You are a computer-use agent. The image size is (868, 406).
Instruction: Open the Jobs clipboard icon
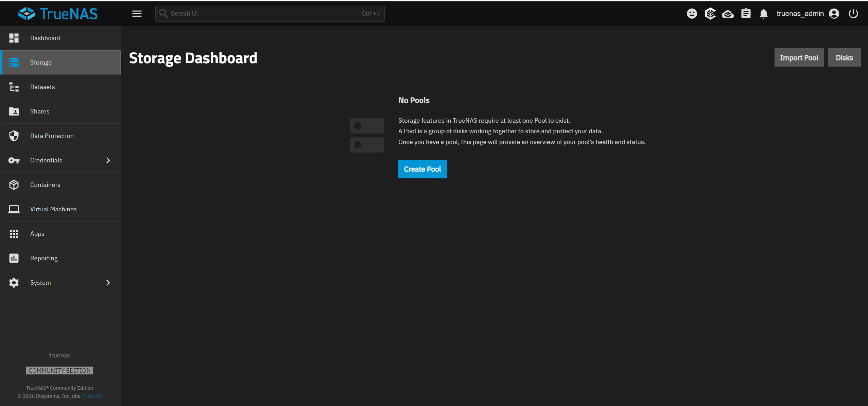(x=746, y=14)
